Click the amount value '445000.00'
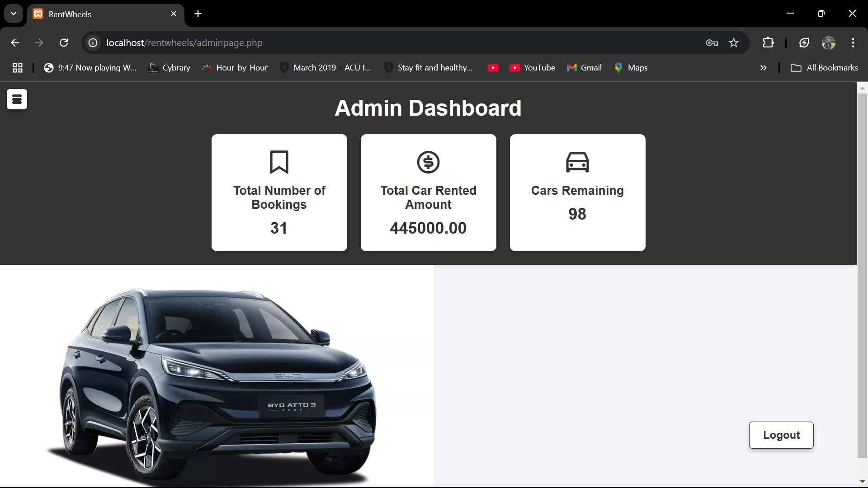Image resolution: width=868 pixels, height=488 pixels. [x=428, y=228]
